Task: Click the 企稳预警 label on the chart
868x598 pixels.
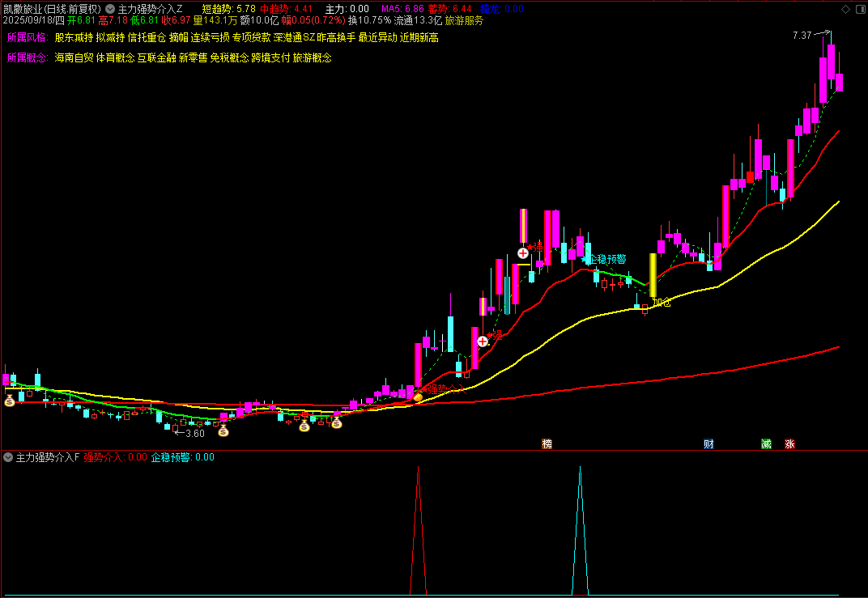Action: [x=608, y=259]
